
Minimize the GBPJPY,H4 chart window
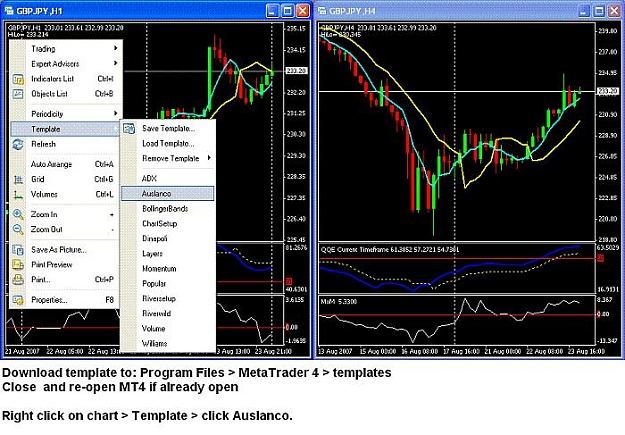point(584,11)
